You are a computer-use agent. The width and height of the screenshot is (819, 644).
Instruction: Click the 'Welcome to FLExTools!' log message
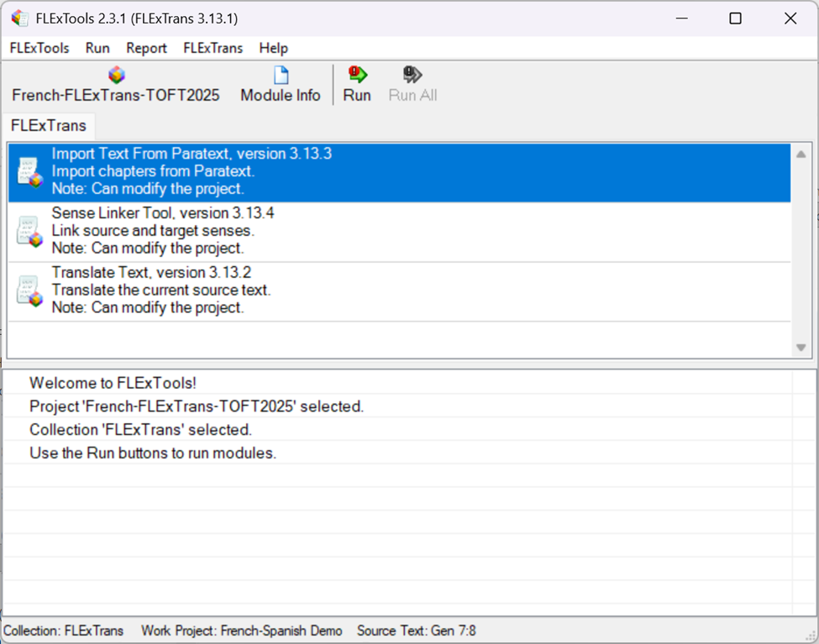113,383
